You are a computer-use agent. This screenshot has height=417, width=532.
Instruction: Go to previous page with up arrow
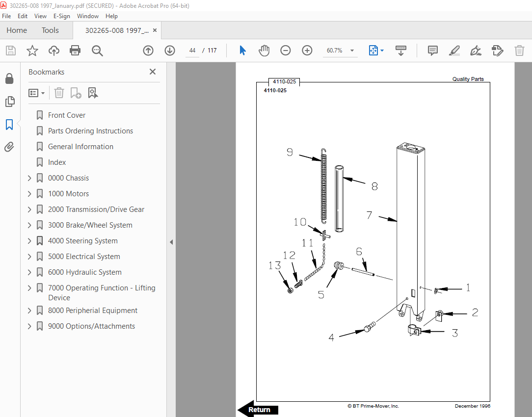click(148, 51)
